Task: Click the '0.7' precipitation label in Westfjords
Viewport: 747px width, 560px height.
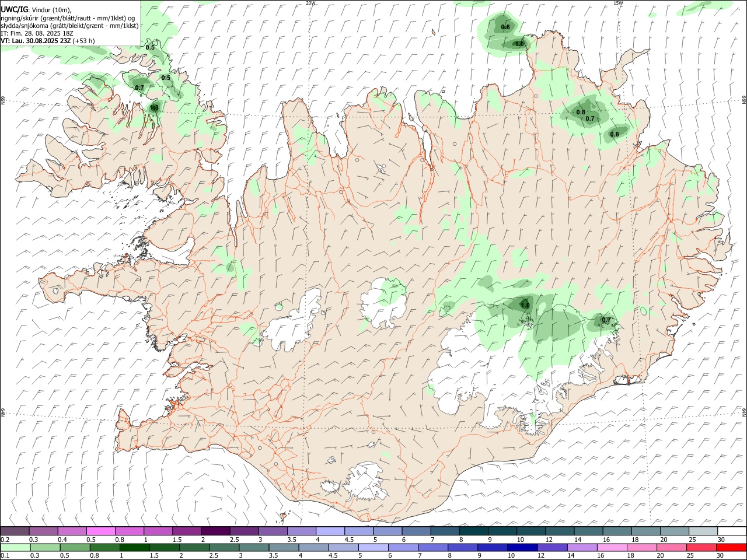Action: pyautogui.click(x=139, y=87)
